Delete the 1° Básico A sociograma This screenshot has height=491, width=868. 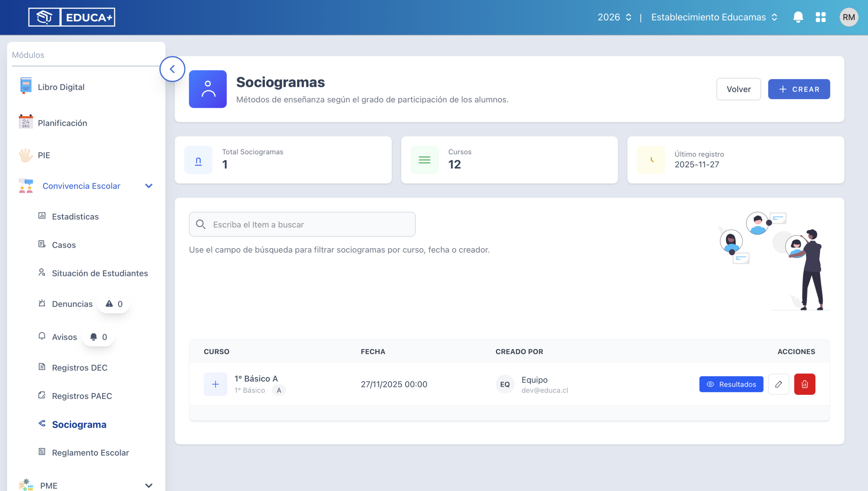[805, 384]
